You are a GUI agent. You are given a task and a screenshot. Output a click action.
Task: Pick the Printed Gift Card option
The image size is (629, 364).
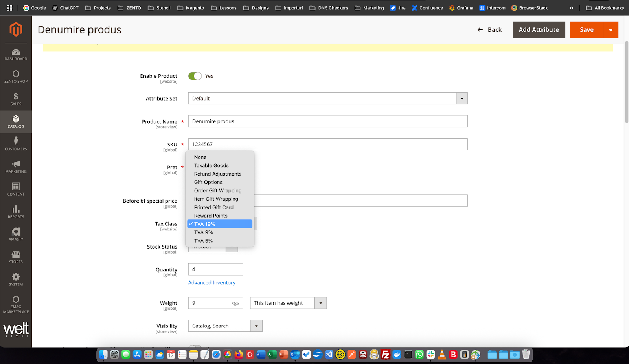(x=220, y=207)
